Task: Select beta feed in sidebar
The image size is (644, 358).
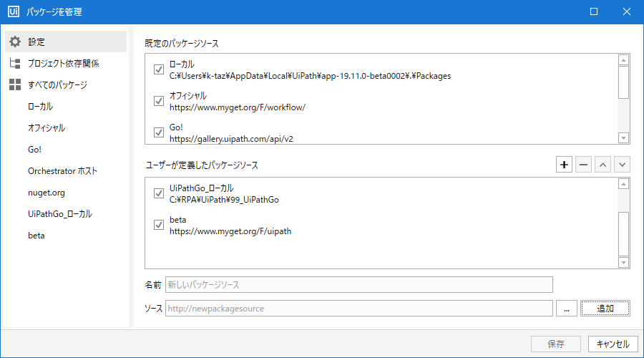Action: pos(36,236)
